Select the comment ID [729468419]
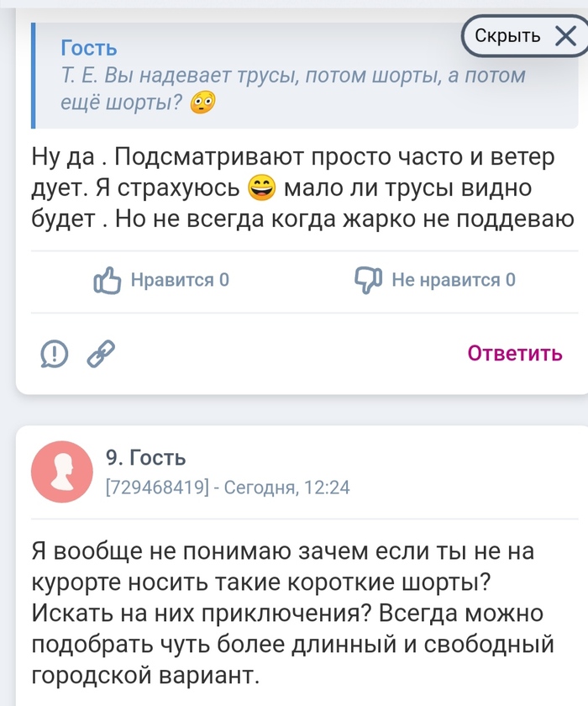The image size is (588, 706). click(155, 487)
